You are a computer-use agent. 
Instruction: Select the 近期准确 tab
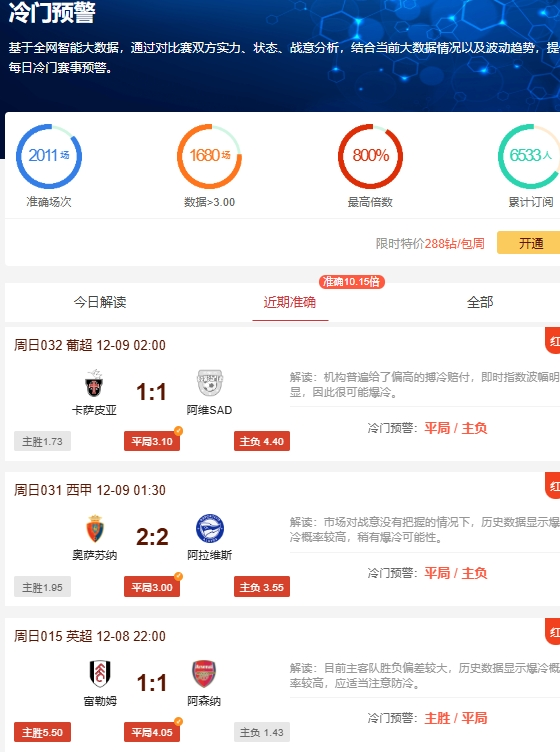tap(290, 302)
